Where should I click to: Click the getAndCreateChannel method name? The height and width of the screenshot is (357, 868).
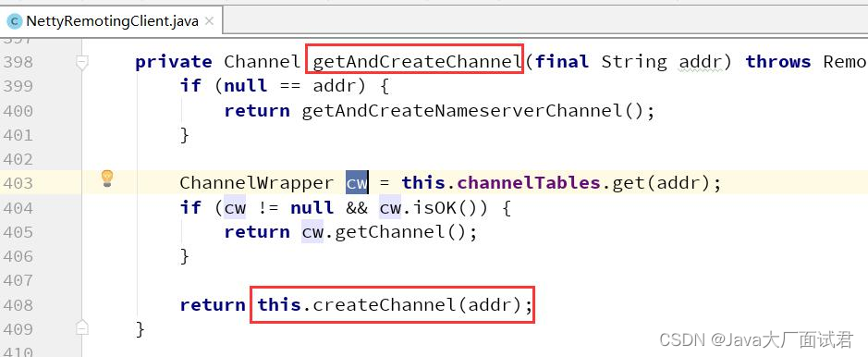pos(418,62)
